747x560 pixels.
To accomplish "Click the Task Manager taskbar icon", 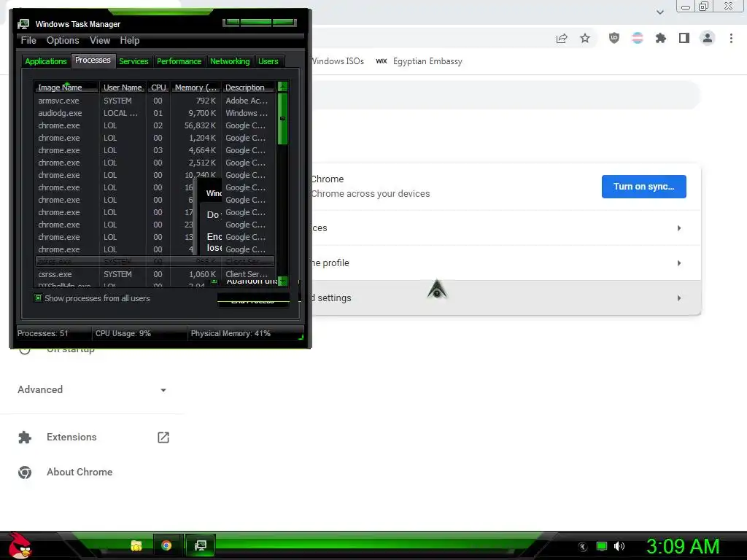I will (201, 545).
